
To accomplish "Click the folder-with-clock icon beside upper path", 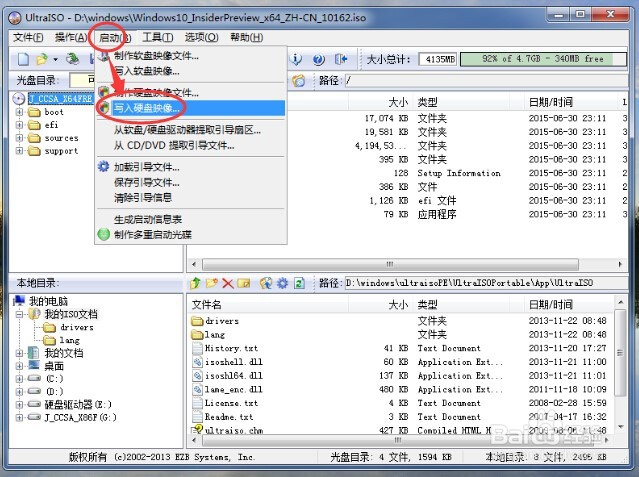I will point(298,80).
